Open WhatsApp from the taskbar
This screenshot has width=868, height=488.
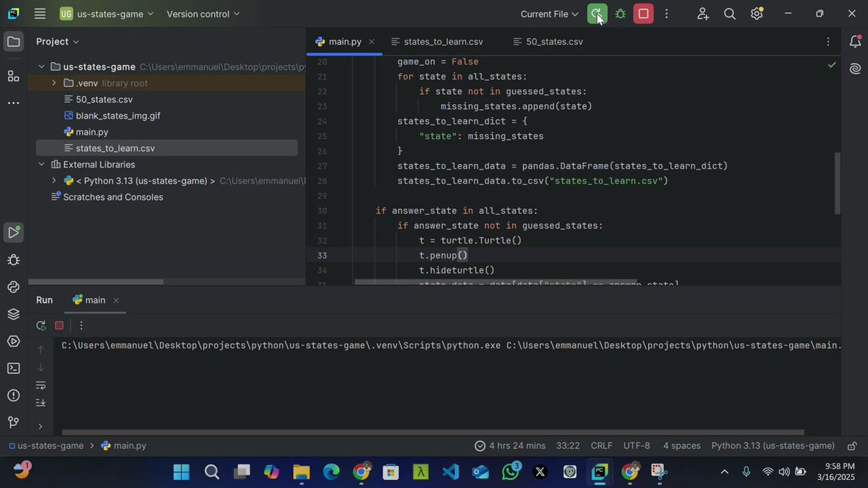pyautogui.click(x=510, y=472)
